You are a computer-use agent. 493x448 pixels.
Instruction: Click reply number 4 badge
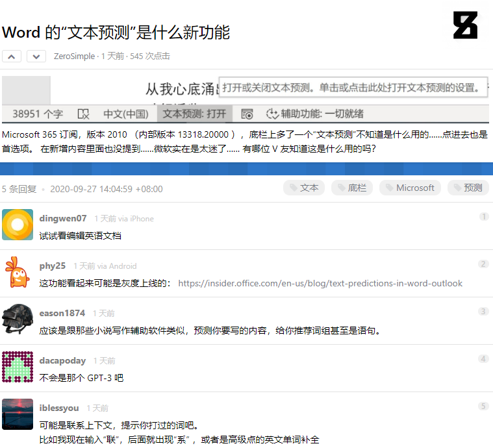click(x=483, y=359)
